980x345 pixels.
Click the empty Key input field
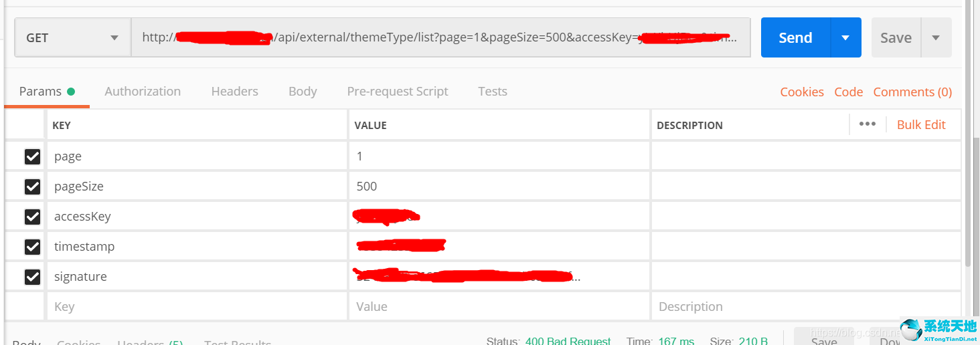point(197,307)
